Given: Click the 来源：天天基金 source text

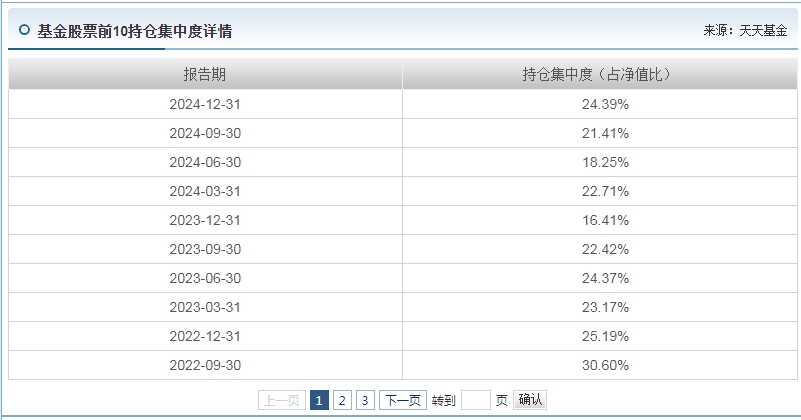Looking at the screenshot, I should click(x=745, y=31).
